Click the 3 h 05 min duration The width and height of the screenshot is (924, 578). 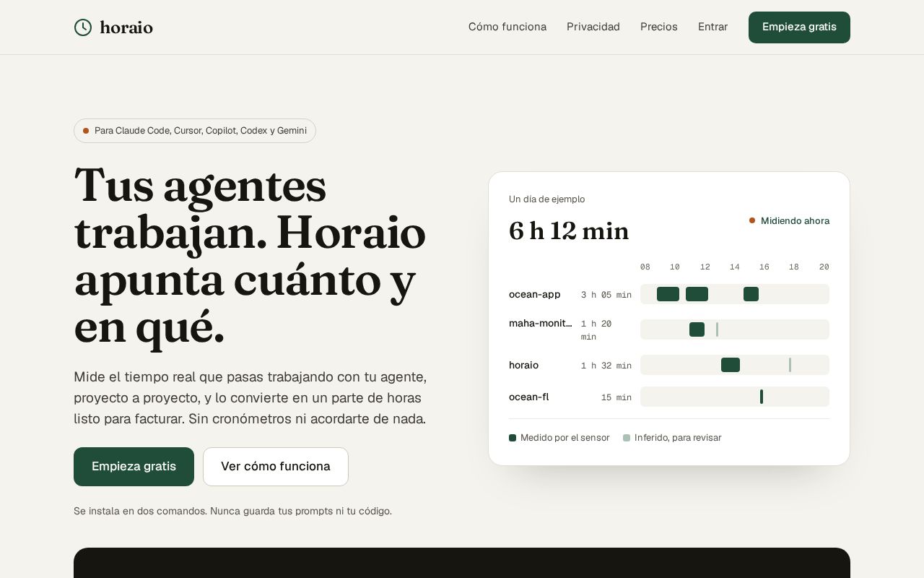click(x=606, y=295)
